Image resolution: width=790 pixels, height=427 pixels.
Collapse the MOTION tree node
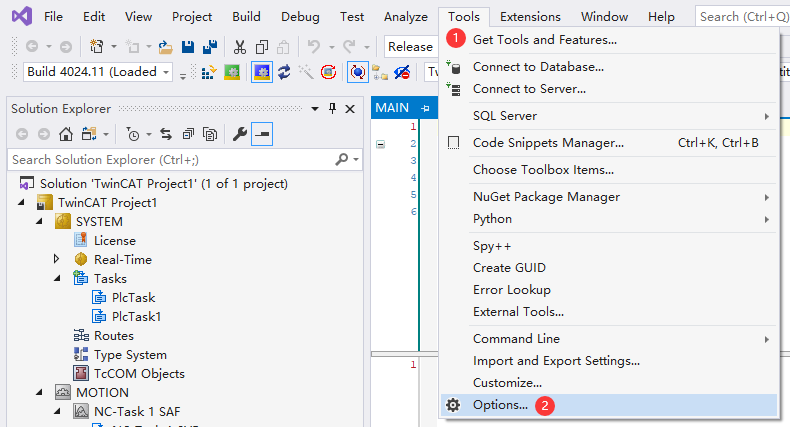pyautogui.click(x=39, y=392)
